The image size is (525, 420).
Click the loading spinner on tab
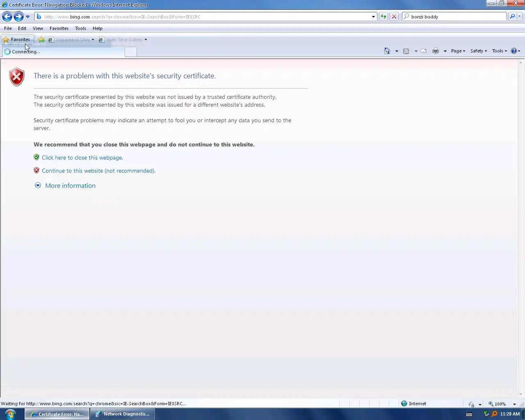(7, 52)
